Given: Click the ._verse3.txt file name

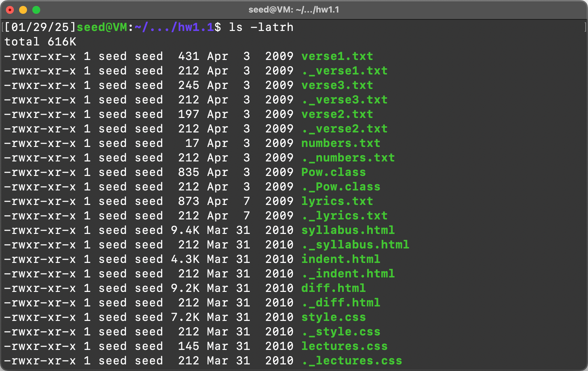Looking at the screenshot, I should [x=344, y=100].
